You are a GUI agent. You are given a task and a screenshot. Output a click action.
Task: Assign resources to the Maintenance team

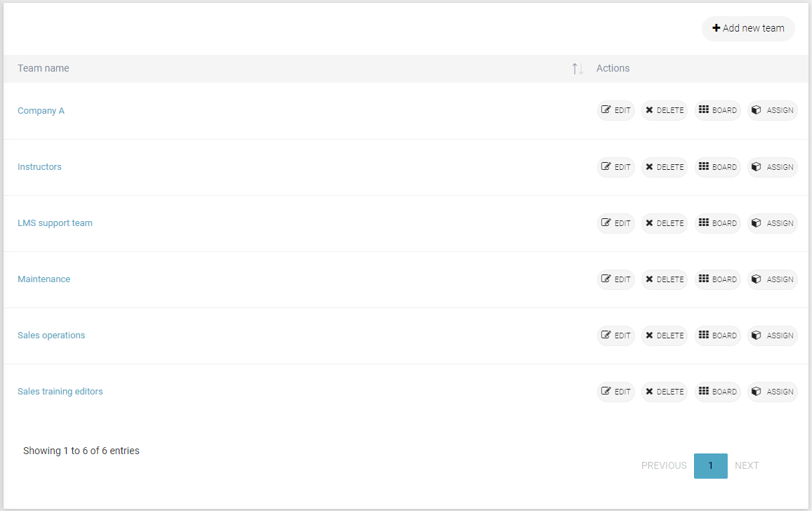772,279
